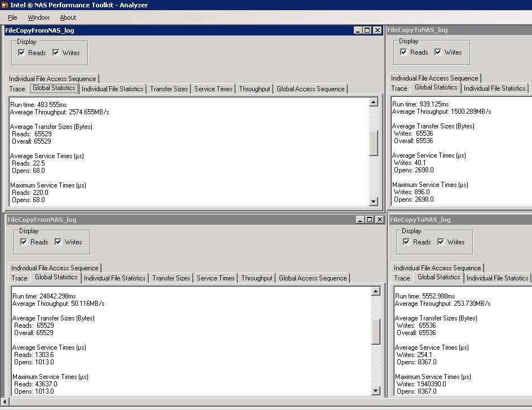This screenshot has width=532, height=410.
Task: Open Global Access Sequence tab in bottom-left window
Action: pyautogui.click(x=313, y=278)
